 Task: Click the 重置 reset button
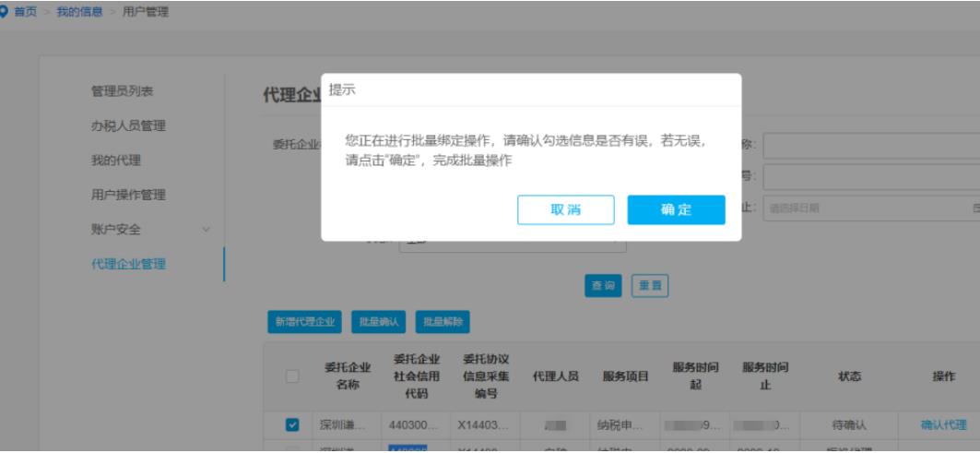(649, 285)
